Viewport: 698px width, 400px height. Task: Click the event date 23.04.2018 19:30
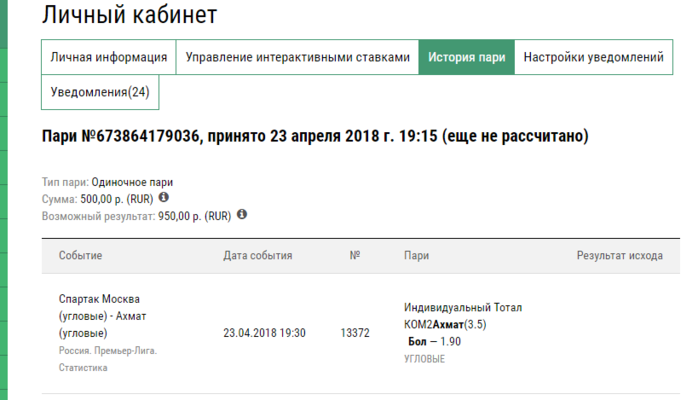click(x=264, y=333)
